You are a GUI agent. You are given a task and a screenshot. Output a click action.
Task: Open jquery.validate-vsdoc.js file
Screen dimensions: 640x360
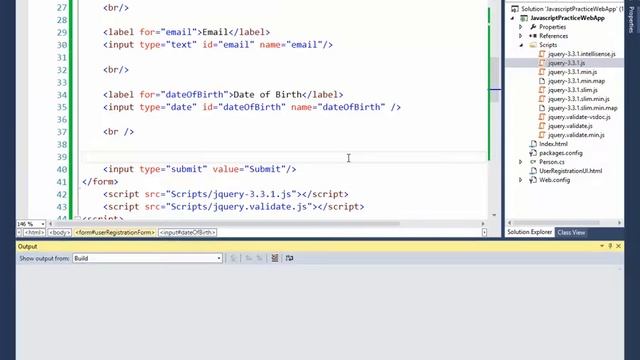579,117
